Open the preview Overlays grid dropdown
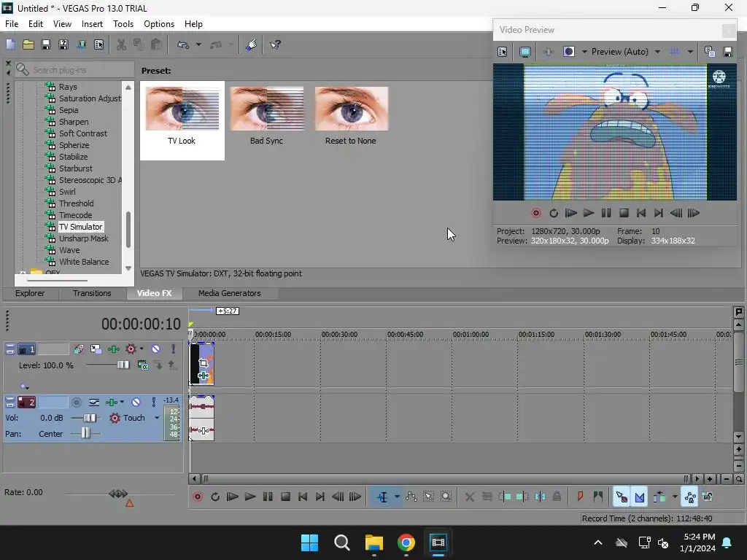747x560 pixels. (690, 52)
